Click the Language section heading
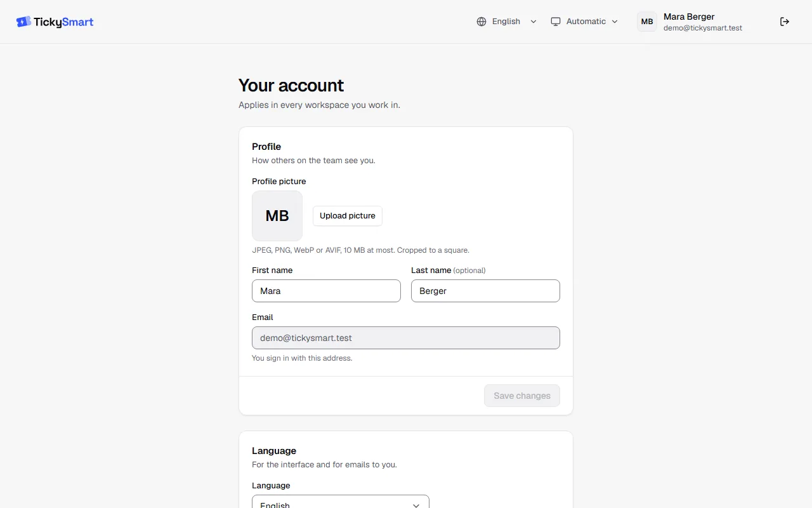The width and height of the screenshot is (812, 508). [x=274, y=451]
